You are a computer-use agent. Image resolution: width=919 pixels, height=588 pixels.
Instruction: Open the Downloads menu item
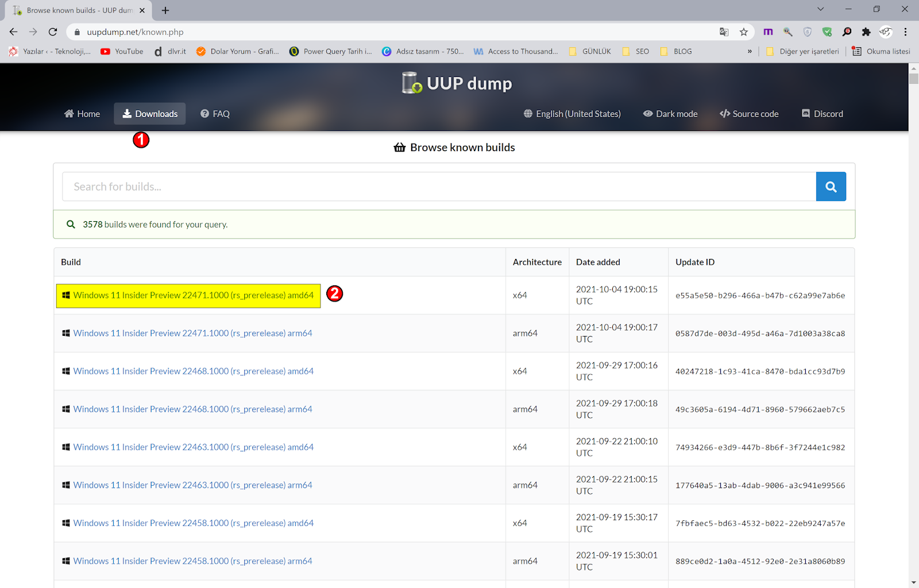150,114
